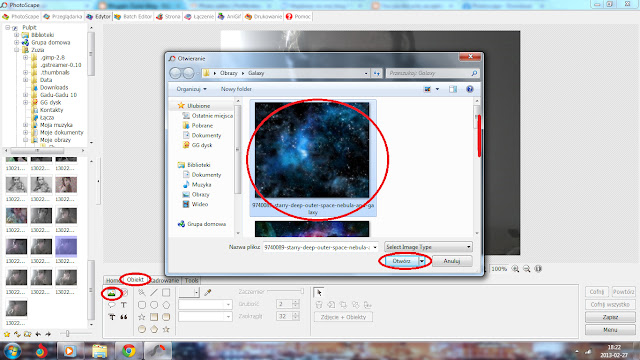Pick the eyedropper color picker tool
The image size is (640, 360).
208,292
